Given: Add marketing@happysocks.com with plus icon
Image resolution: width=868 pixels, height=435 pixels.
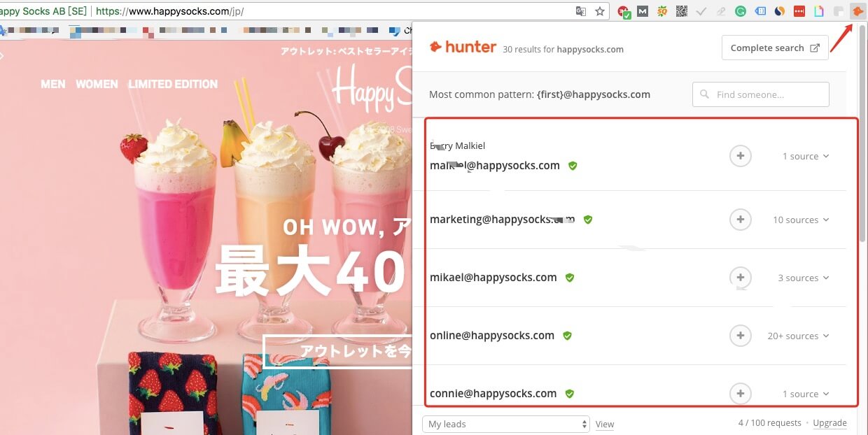Looking at the screenshot, I should [740, 219].
